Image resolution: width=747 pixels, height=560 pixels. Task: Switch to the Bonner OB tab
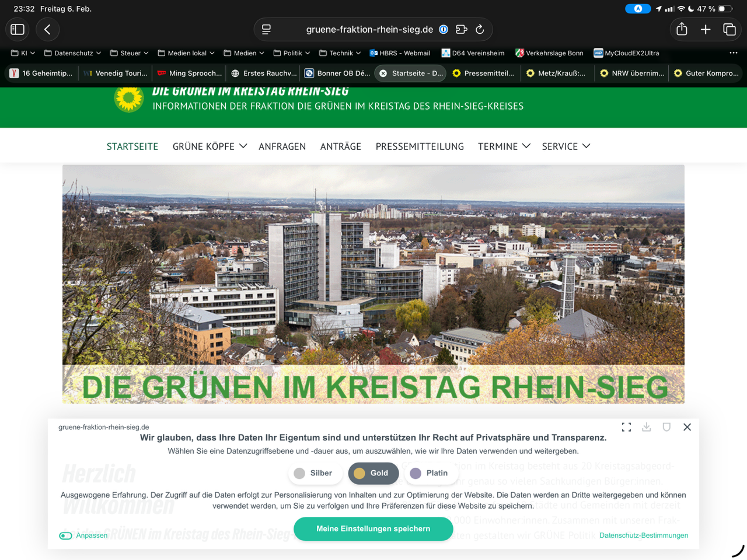click(x=337, y=73)
